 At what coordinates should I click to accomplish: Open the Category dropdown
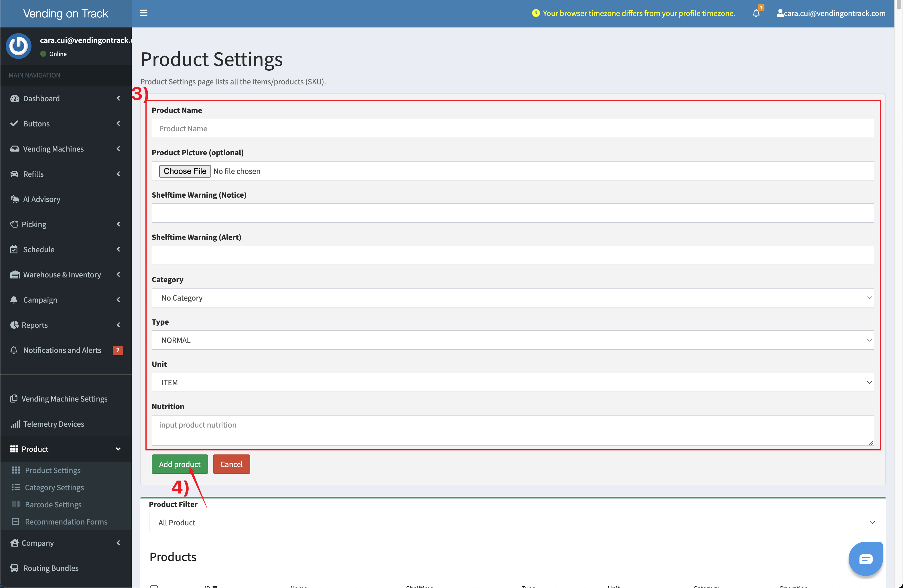tap(512, 298)
